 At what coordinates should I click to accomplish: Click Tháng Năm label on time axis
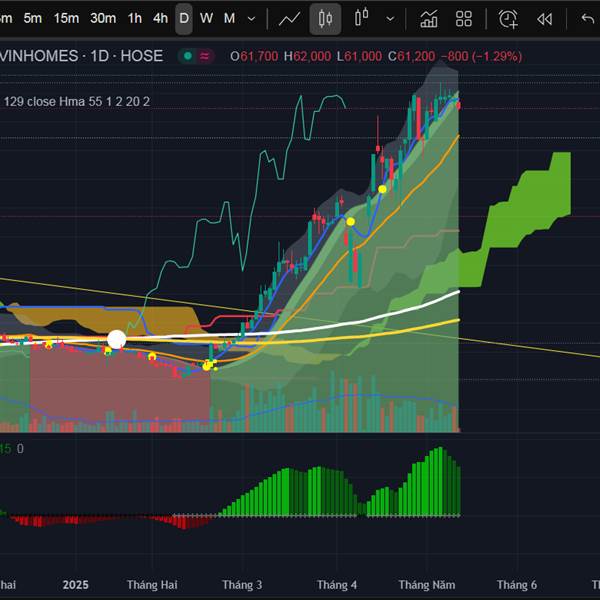[427, 585]
